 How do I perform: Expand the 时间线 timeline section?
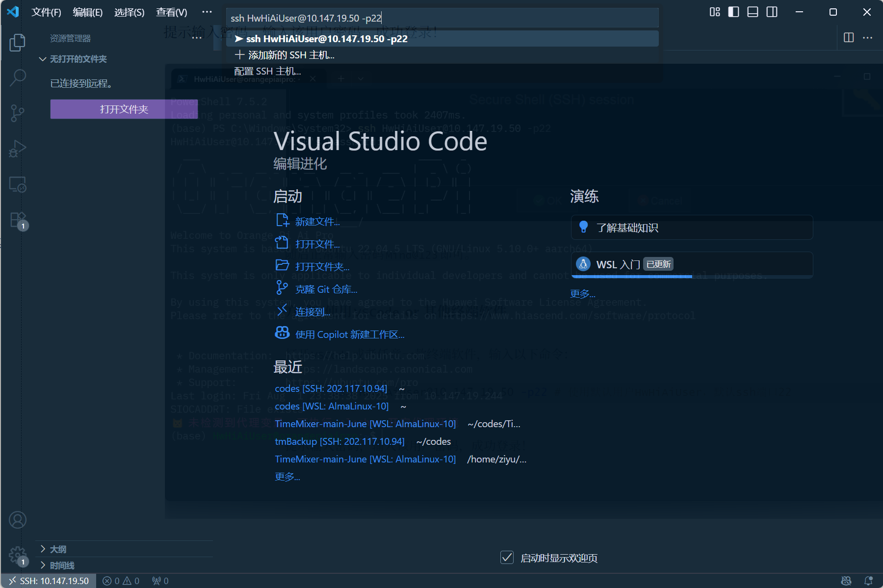[62, 565]
